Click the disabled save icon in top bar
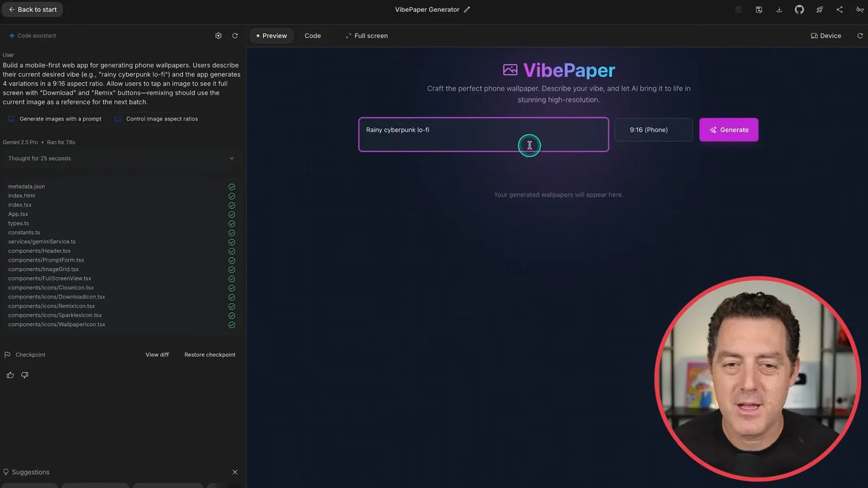 tap(738, 9)
